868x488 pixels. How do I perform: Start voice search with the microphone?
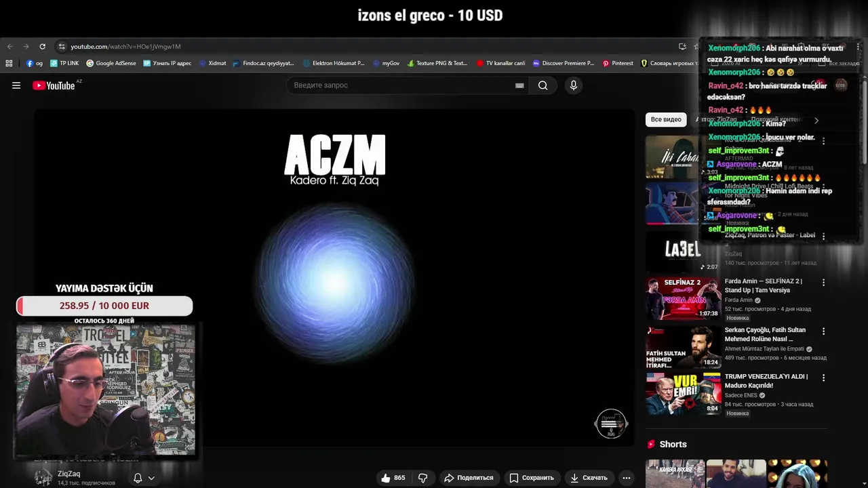click(x=574, y=85)
